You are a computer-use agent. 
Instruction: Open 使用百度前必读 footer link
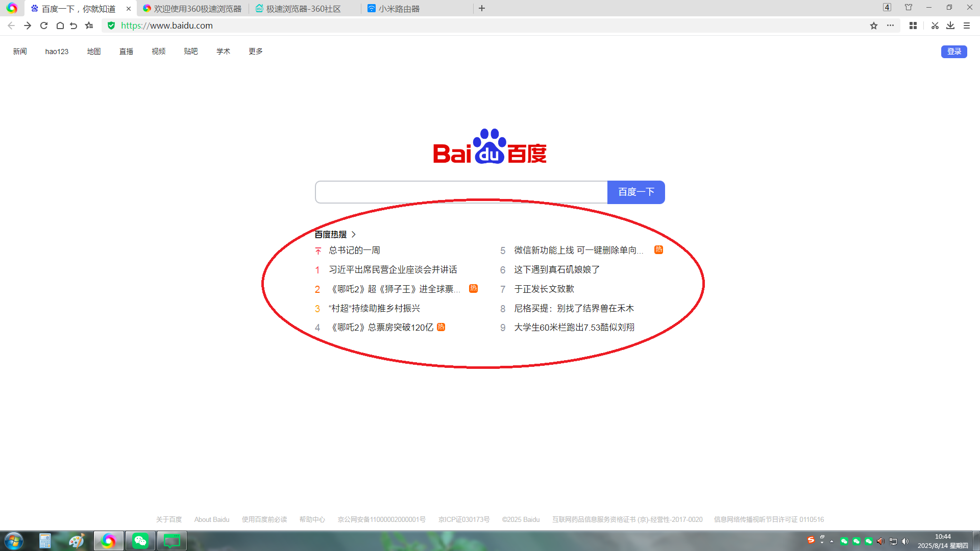click(264, 519)
